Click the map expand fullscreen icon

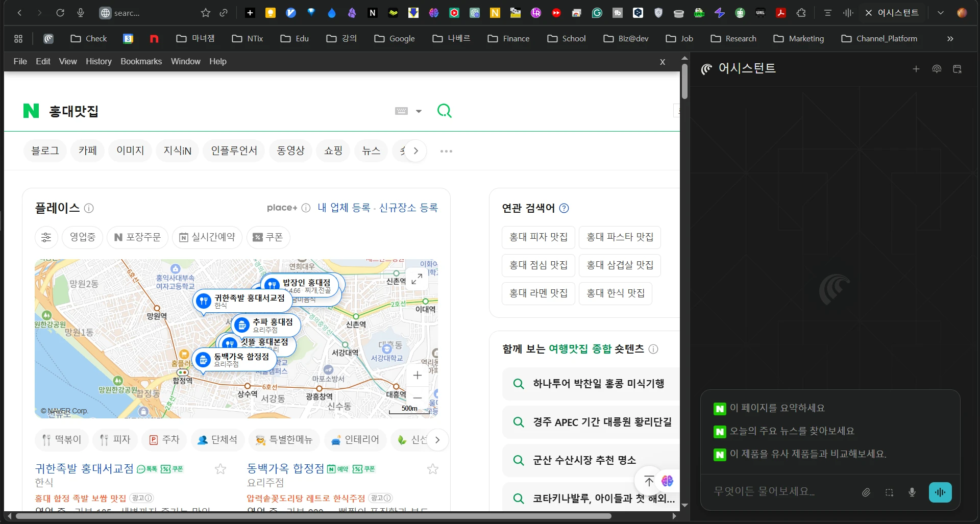pyautogui.click(x=416, y=279)
